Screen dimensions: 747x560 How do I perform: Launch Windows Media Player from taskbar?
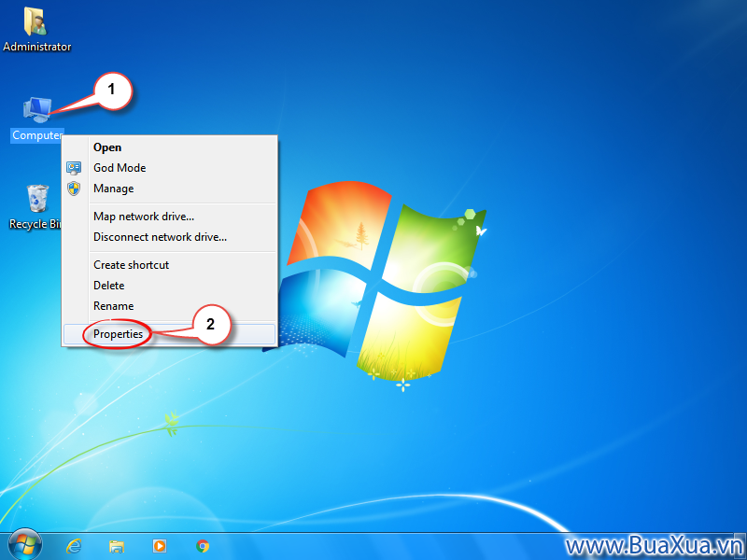click(x=160, y=546)
